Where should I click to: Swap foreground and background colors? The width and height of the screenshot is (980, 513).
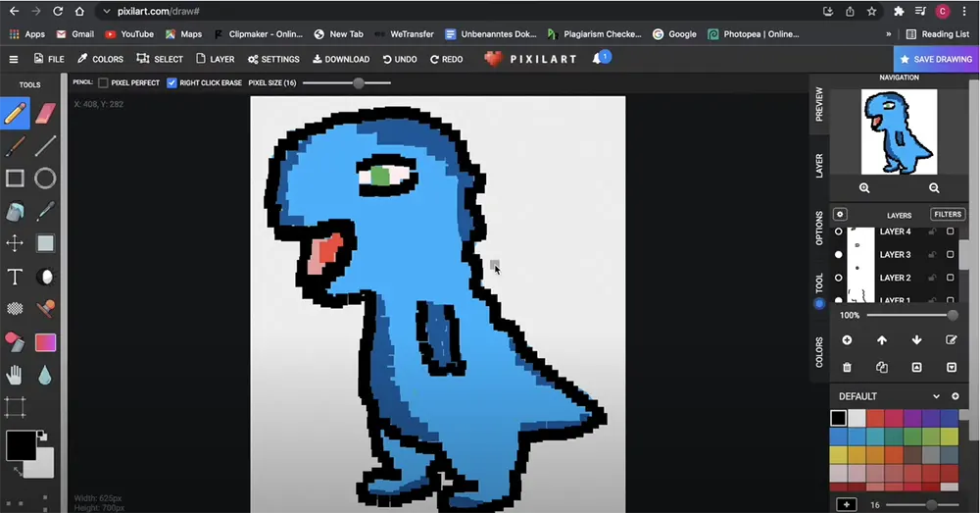pyautogui.click(x=18, y=471)
